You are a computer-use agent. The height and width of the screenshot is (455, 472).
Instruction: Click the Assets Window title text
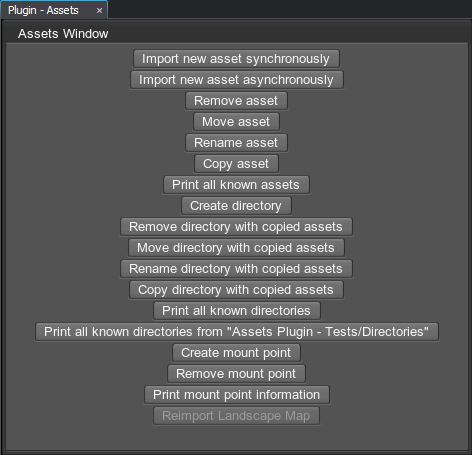(63, 34)
